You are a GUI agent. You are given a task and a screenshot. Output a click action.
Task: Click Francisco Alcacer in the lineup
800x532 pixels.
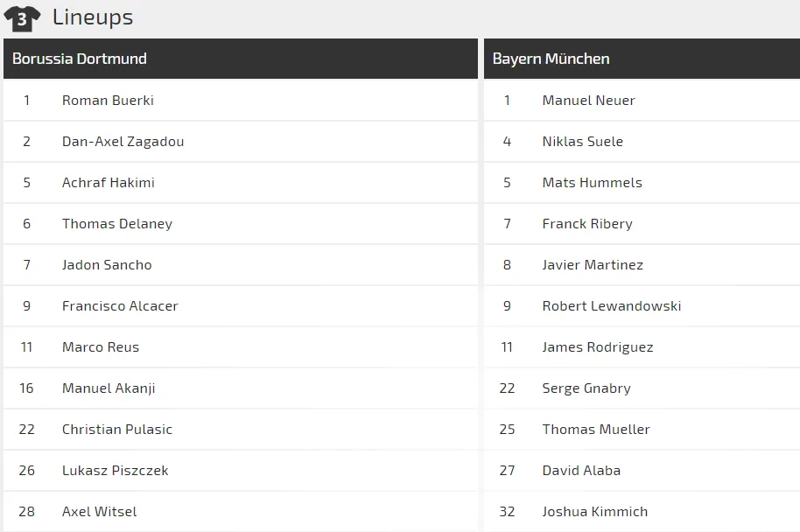(120, 306)
